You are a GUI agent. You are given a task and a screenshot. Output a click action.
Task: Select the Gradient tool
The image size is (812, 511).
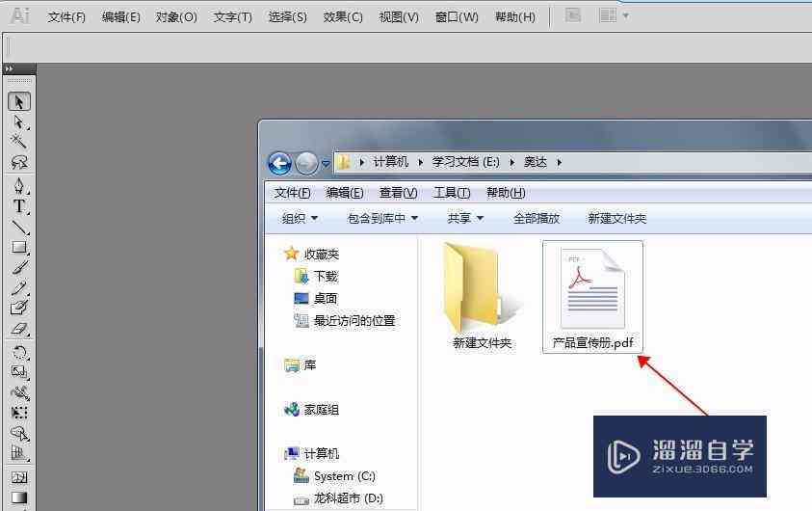pyautogui.click(x=19, y=498)
